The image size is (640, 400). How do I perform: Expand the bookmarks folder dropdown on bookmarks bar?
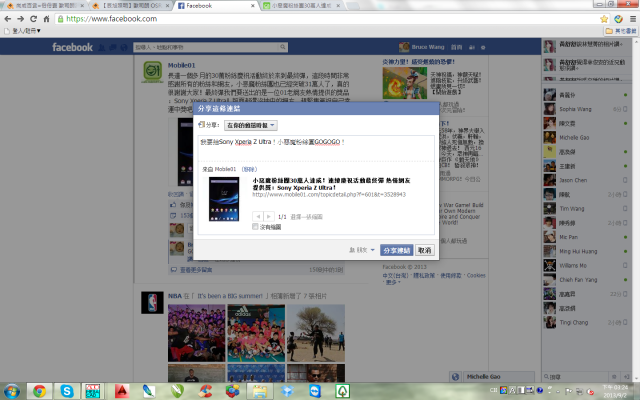(x=22, y=31)
